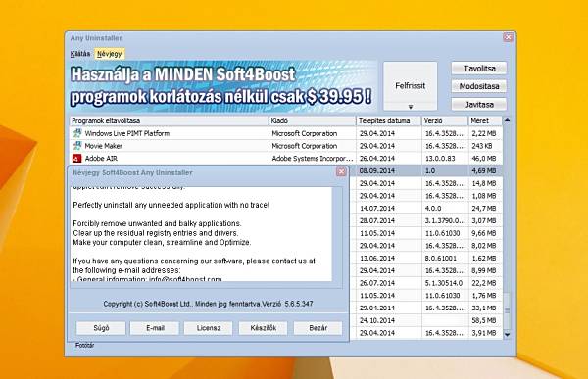Viewport: 588px width, 379px height.
Task: Expand the dropdown arrow under Felfrissít
Action: click(411, 107)
